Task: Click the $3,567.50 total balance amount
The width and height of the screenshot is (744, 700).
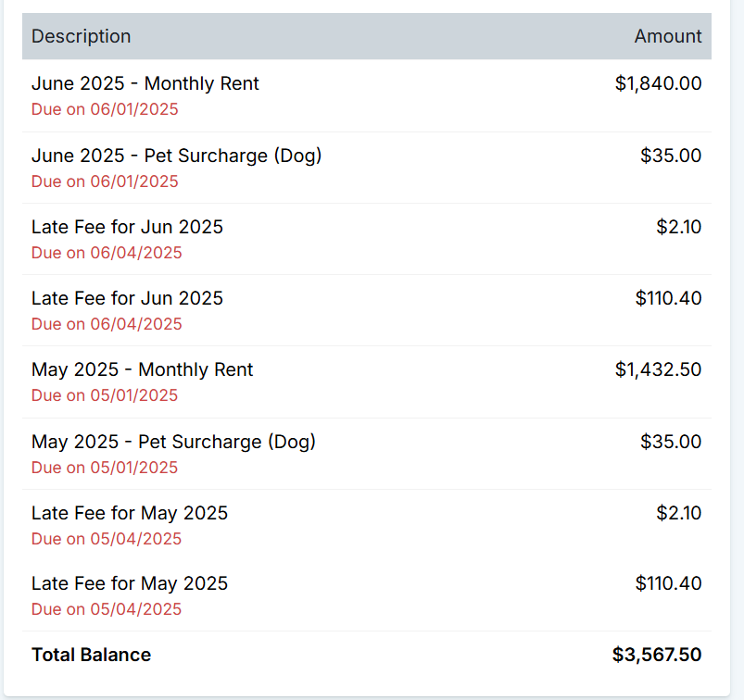Action: [x=656, y=655]
